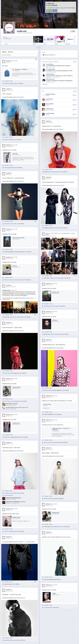79x644 pixels.
Task: Click the blue Log In button
Action: pos(55,11)
